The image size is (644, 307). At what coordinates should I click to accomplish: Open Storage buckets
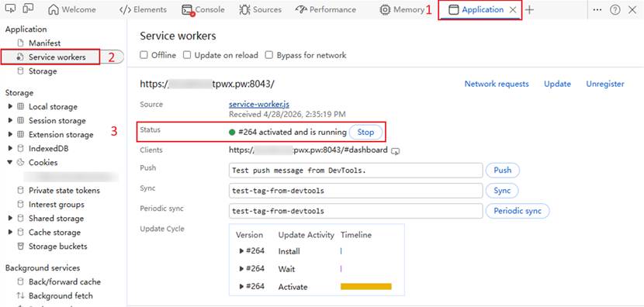pyautogui.click(x=58, y=247)
